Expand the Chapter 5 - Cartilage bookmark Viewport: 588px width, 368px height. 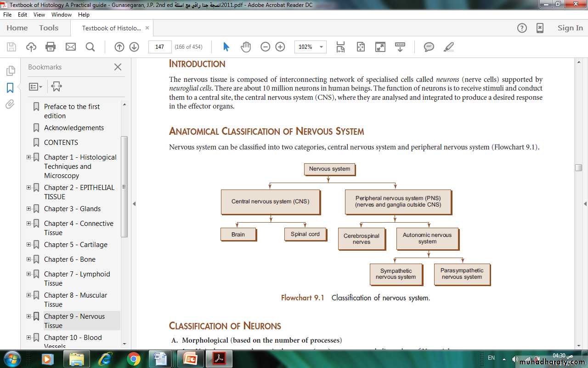coord(29,245)
